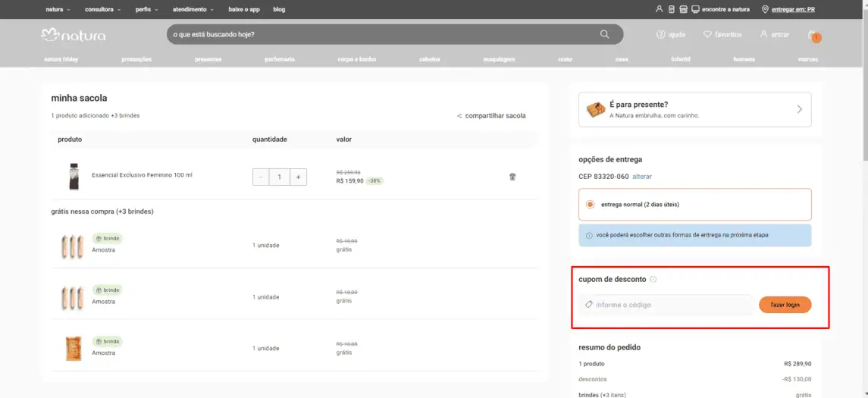Decrease quantity with minus button
Image resolution: width=868 pixels, height=398 pixels.
262,177
